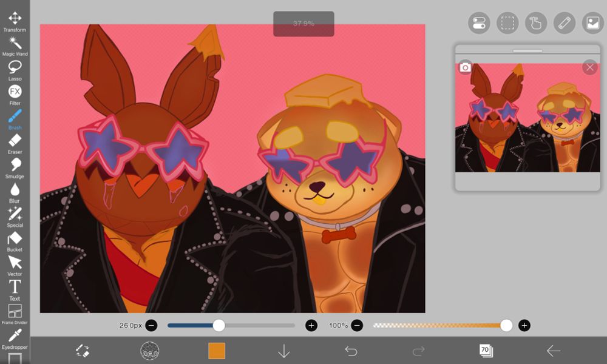
Task: Click the 100% opacity value
Action: (338, 325)
